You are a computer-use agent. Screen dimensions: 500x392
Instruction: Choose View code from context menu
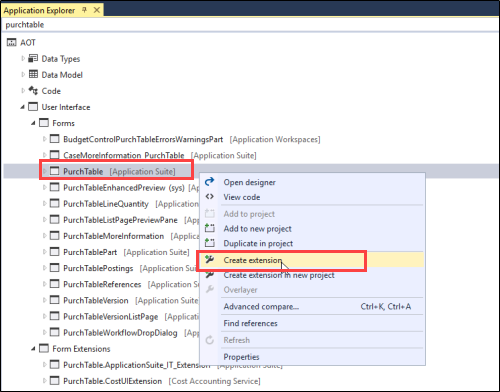(x=242, y=197)
